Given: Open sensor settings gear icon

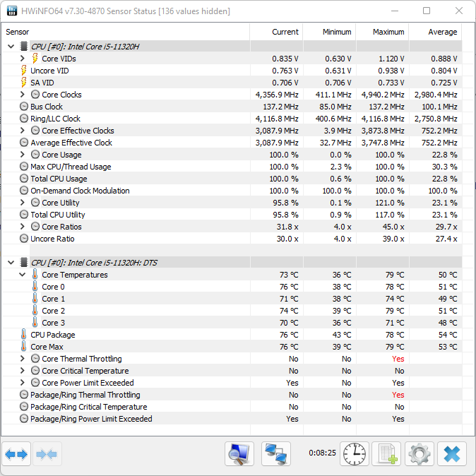Looking at the screenshot, I should click(x=420, y=454).
